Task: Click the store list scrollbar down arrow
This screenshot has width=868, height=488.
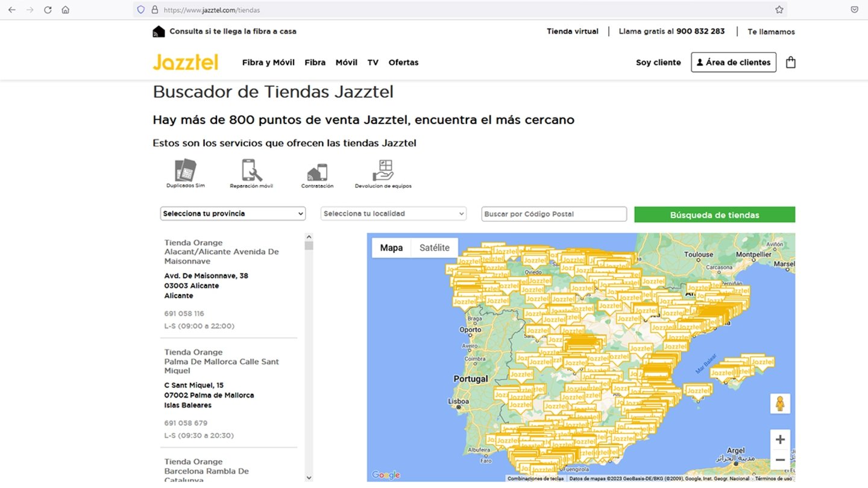Action: coord(309,478)
